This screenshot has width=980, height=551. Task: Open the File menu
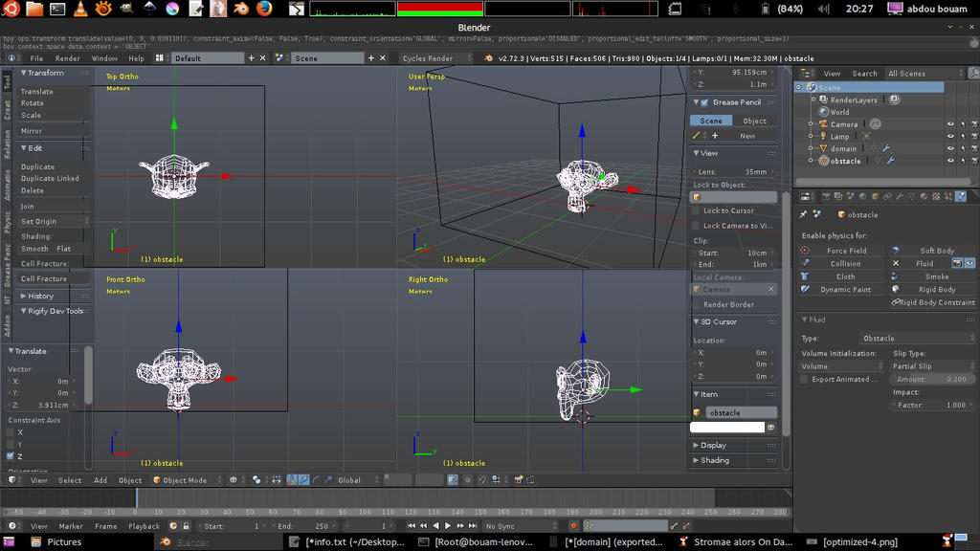(36, 58)
